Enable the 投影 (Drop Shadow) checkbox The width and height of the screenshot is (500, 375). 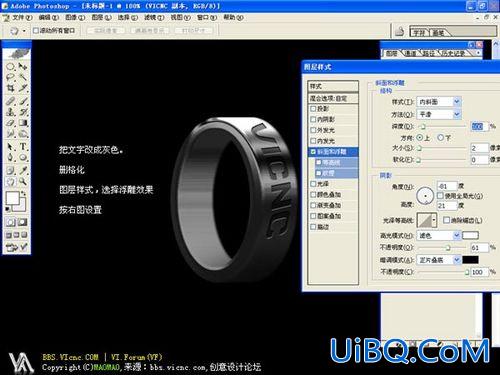pos(313,109)
